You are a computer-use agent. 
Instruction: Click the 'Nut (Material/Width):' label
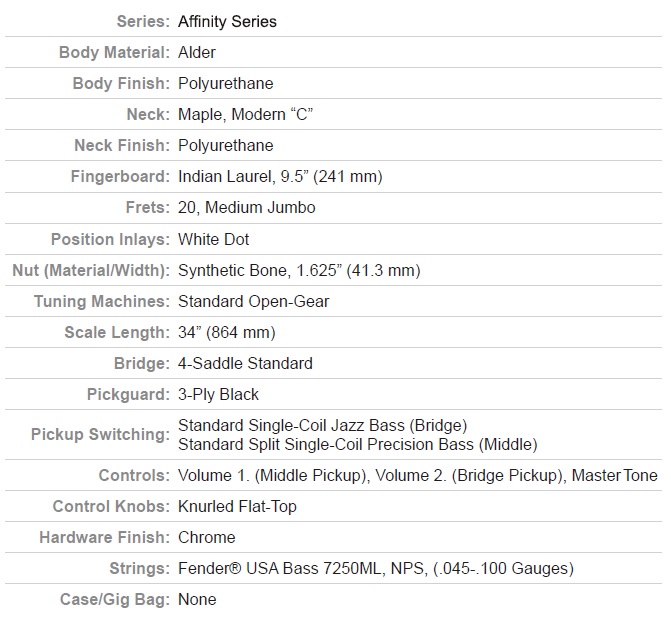(x=91, y=270)
